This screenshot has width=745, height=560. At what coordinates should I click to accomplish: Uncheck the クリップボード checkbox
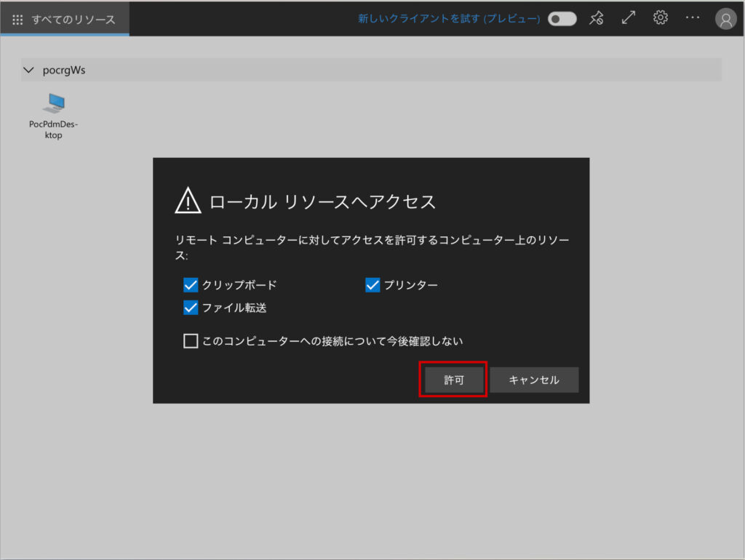(x=191, y=285)
